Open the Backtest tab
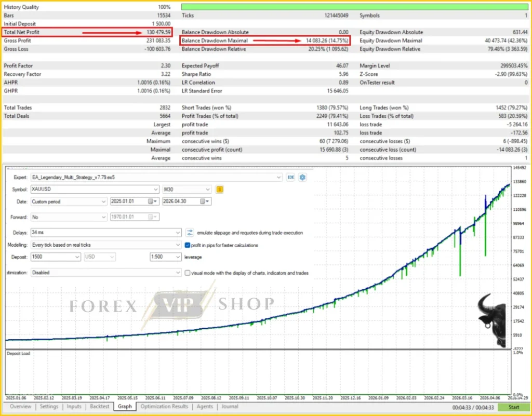Viewport: 532px width, 416px height. [x=99, y=406]
